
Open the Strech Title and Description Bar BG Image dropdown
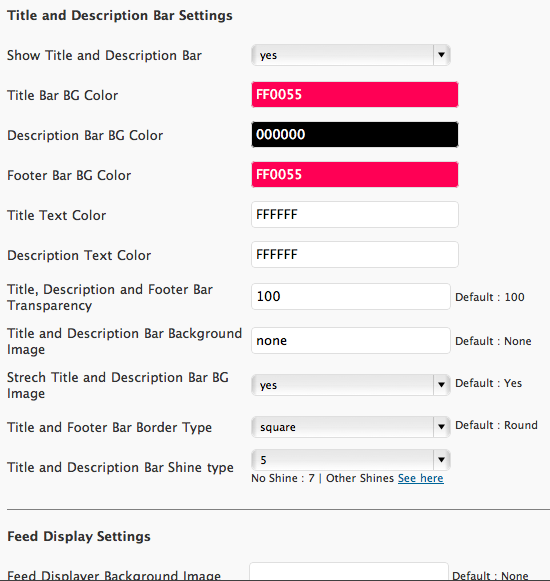351,385
